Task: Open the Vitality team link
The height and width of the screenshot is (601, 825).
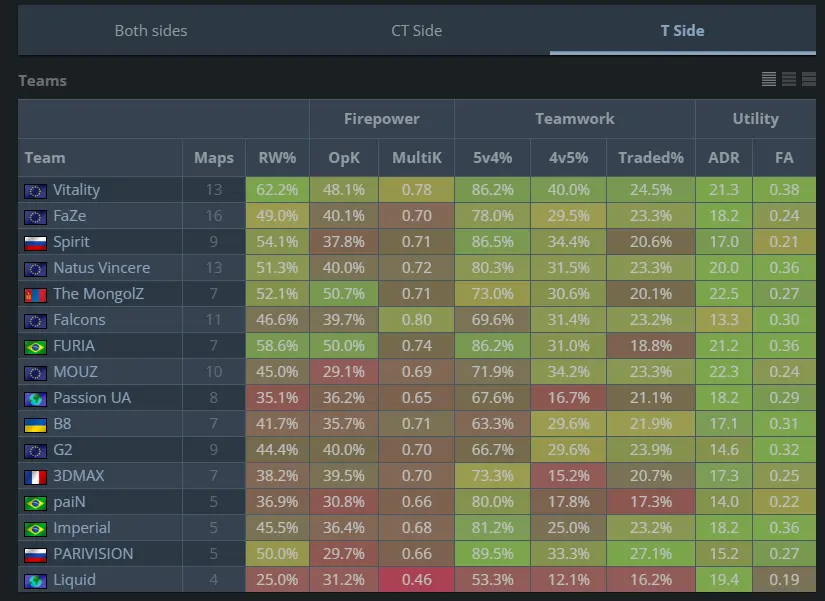Action: pos(76,190)
